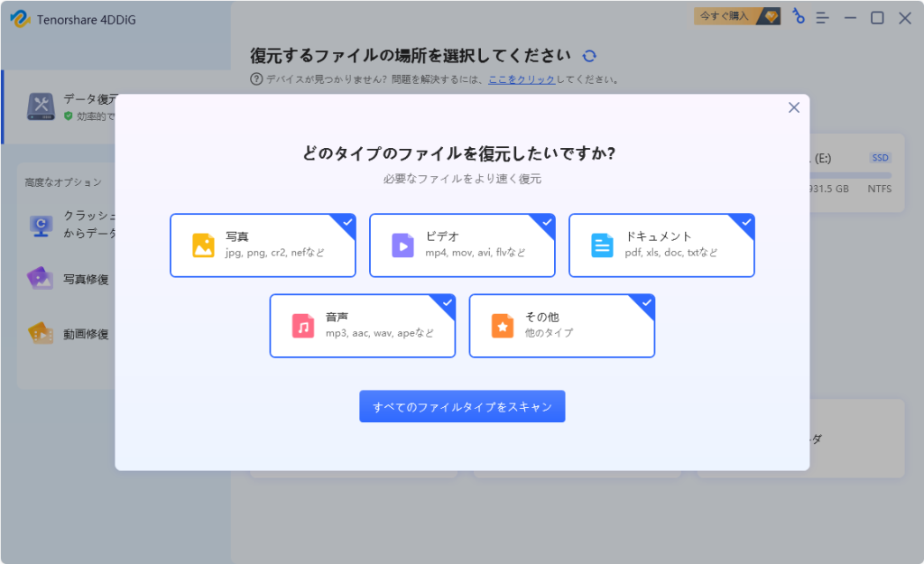The height and width of the screenshot is (564, 924).
Task: Click the orange star icon
Action: 503,326
